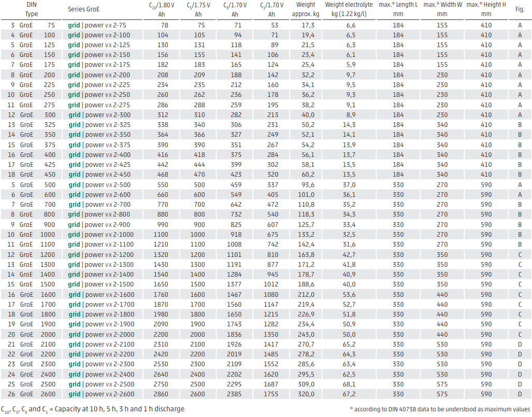Click the "Series GroE" column header

pyautogui.click(x=83, y=9)
